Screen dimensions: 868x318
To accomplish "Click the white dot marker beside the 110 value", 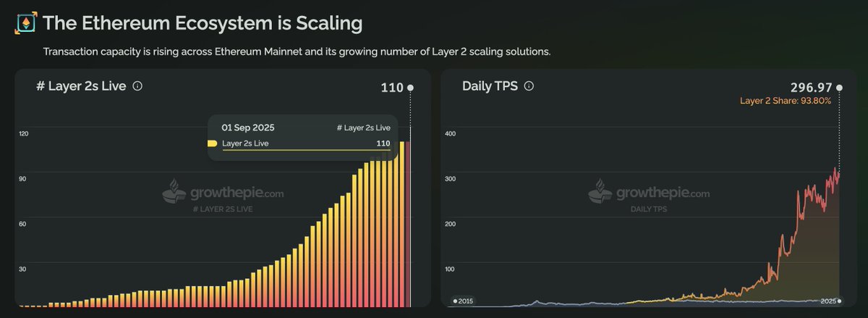I will [410, 88].
